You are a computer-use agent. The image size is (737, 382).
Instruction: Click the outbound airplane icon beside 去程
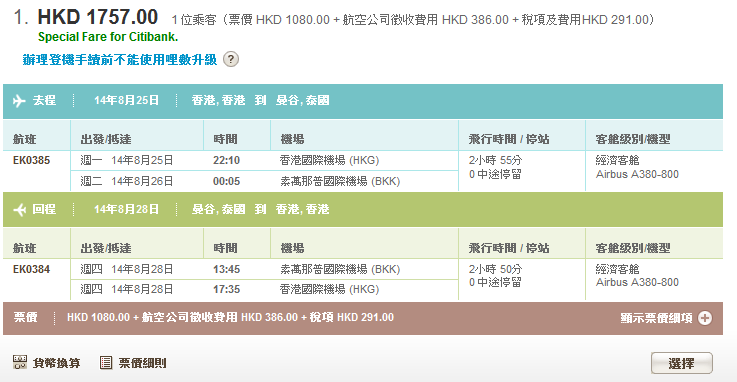click(x=19, y=101)
